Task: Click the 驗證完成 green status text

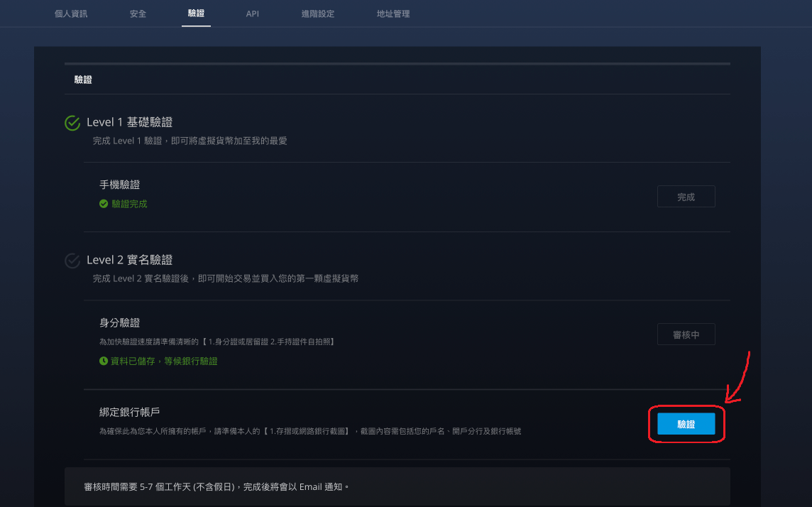Action: [x=128, y=204]
